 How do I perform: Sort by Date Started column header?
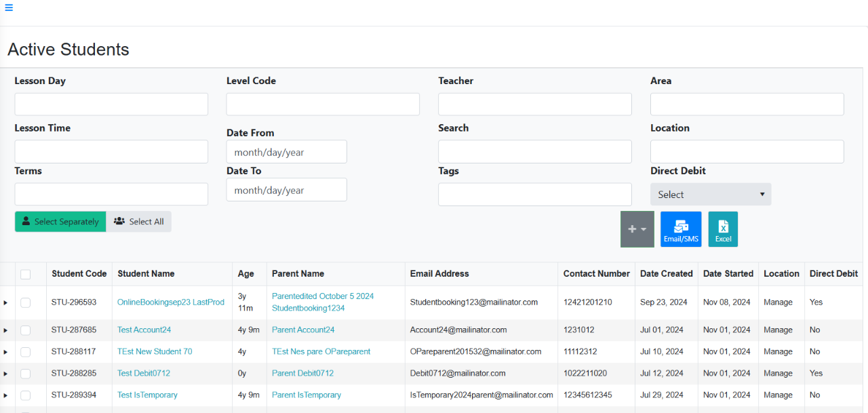click(x=728, y=274)
